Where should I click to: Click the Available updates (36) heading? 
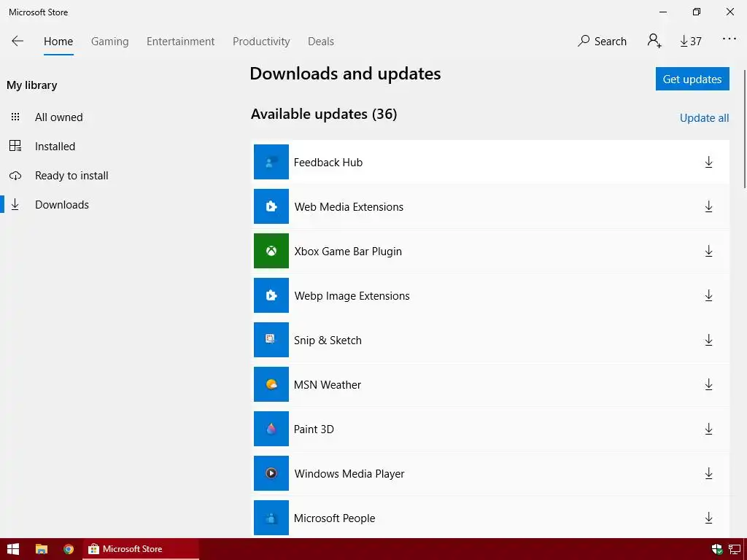pos(324,114)
